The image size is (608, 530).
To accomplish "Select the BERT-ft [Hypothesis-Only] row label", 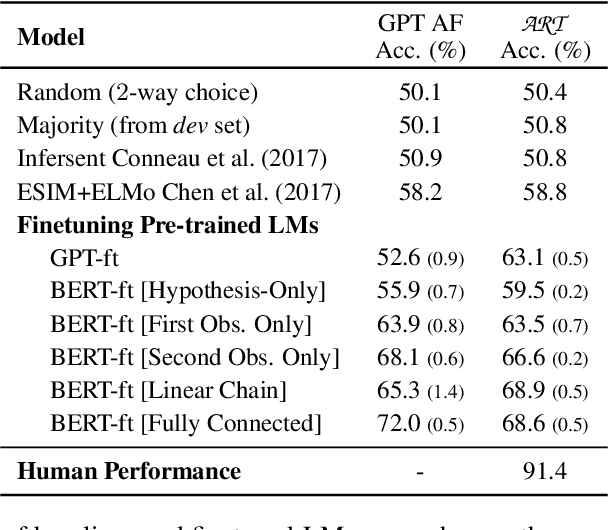I will tap(187, 291).
